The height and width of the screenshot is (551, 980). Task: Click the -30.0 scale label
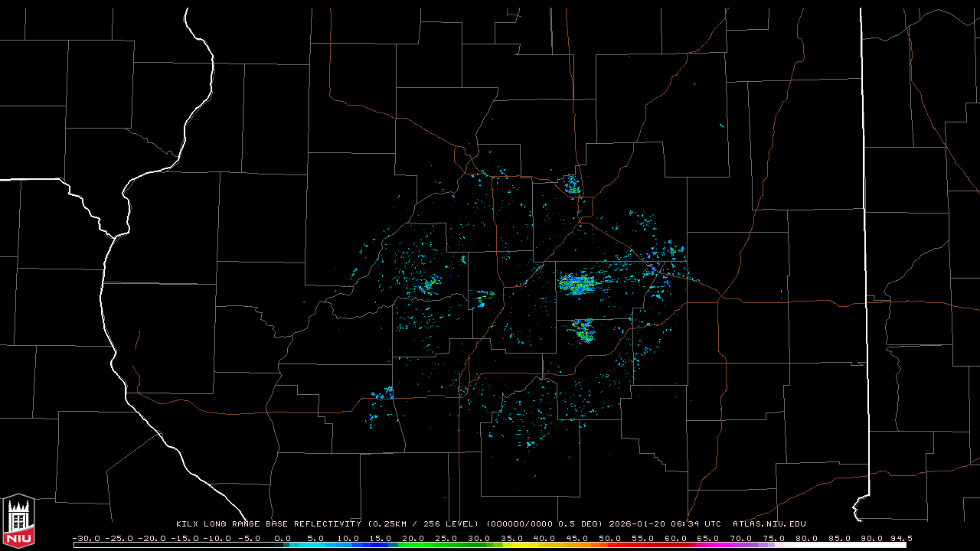tap(86, 538)
